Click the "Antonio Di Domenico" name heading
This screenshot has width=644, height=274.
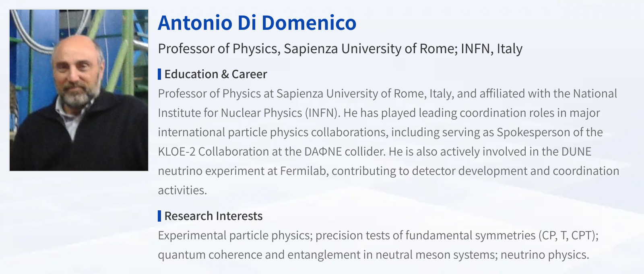(x=257, y=23)
